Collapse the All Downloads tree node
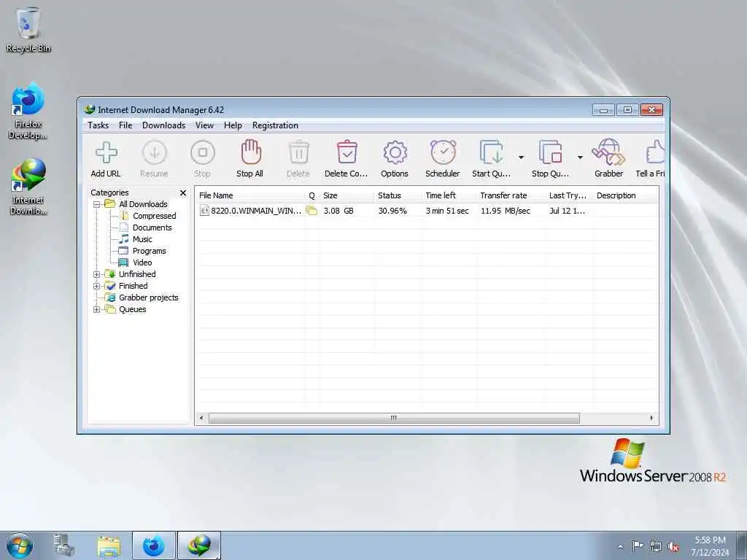747x560 pixels. (x=97, y=204)
